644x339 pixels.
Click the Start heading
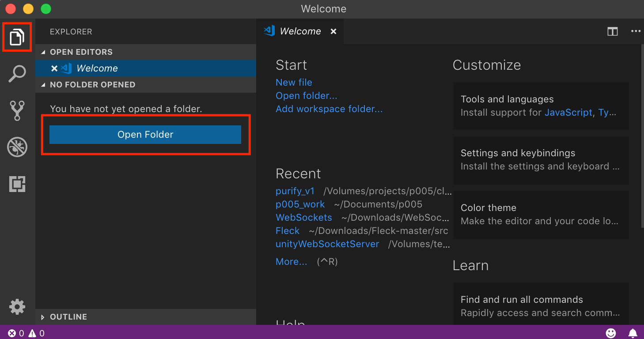pos(291,65)
